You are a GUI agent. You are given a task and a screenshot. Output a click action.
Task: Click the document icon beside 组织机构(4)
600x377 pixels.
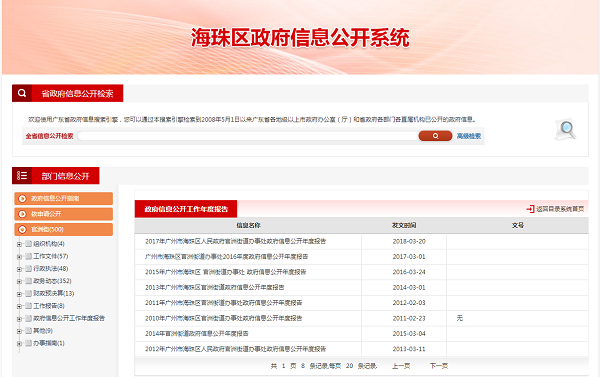point(28,244)
